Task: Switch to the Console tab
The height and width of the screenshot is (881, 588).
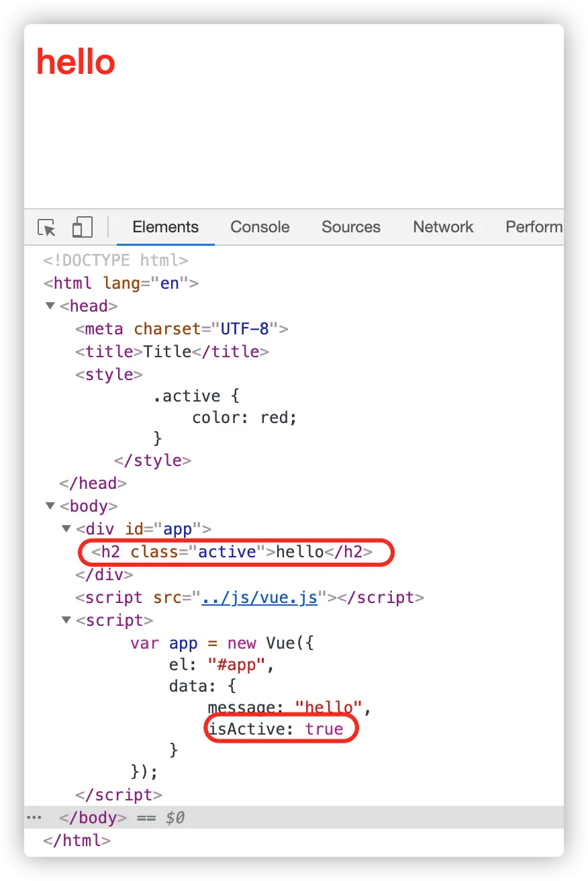Action: [x=260, y=227]
